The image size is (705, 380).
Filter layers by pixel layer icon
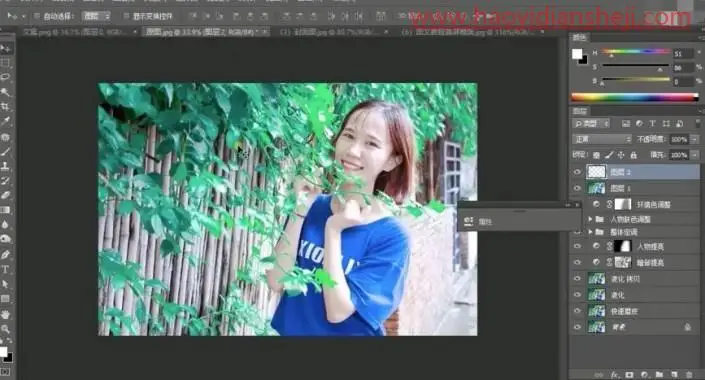pos(625,124)
